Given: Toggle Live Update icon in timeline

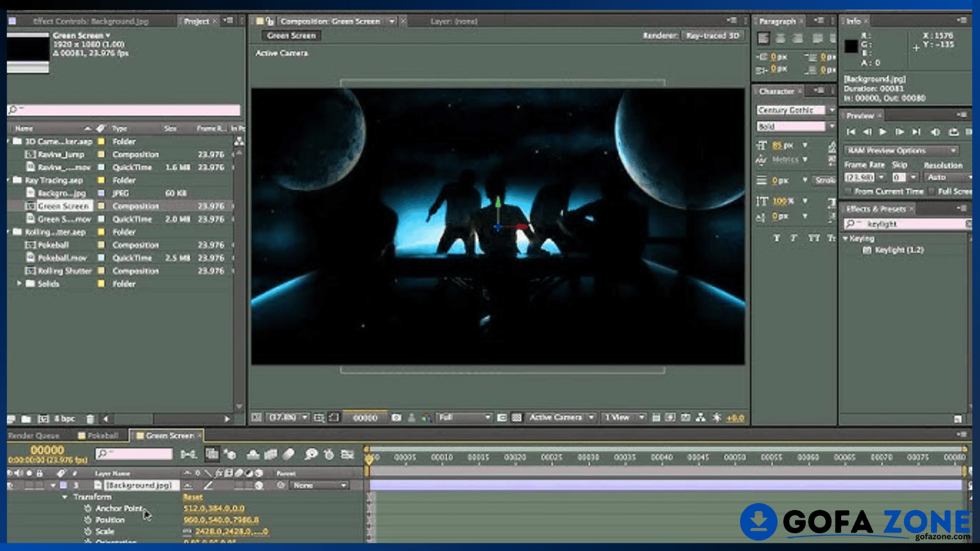Looking at the screenshot, I should coord(212,454).
